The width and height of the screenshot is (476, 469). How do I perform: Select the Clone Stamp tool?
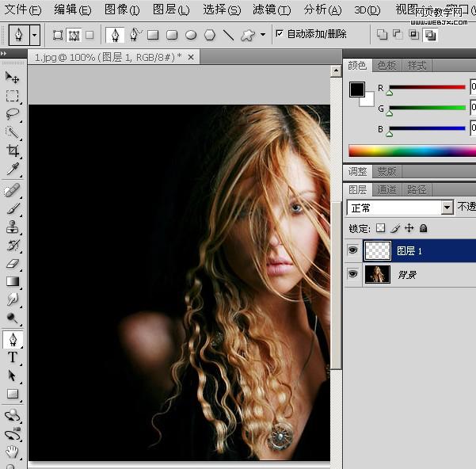tap(13, 227)
